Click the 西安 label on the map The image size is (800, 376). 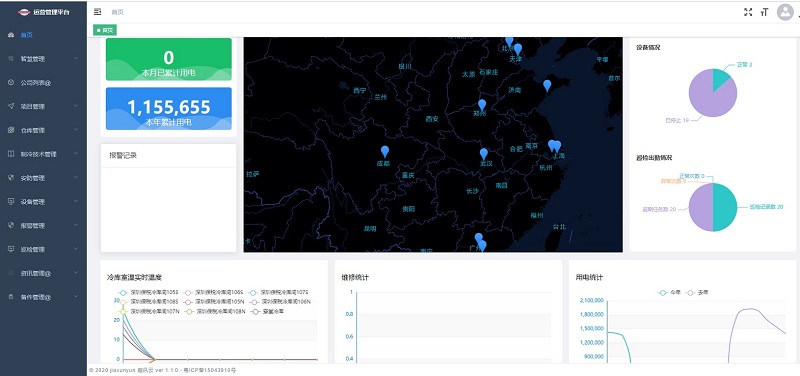click(432, 119)
